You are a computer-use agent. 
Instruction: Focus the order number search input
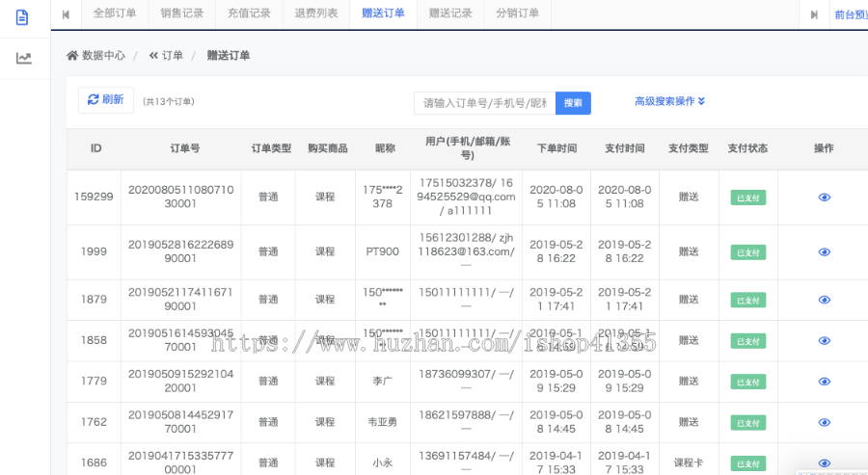tap(484, 103)
